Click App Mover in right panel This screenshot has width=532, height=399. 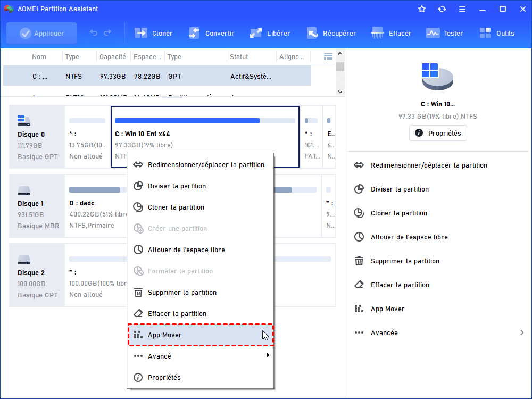[387, 309]
